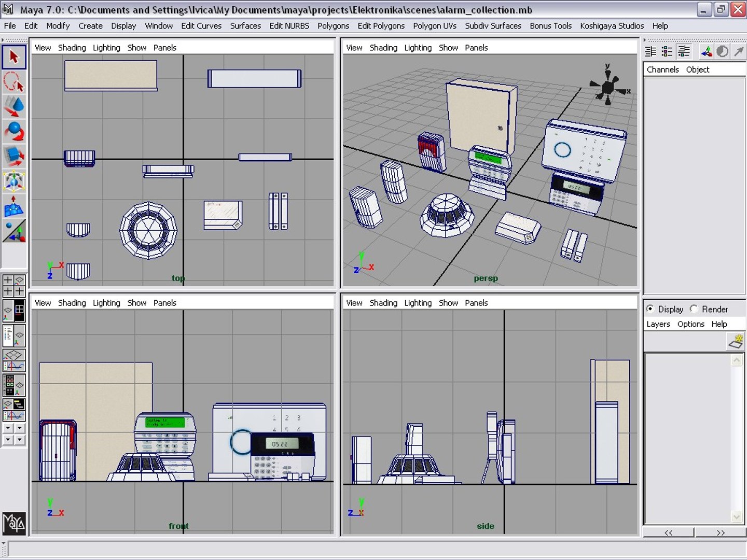Click the diagonal arrow icon in Channel Box
Image resolution: width=747 pixels, height=560 pixels.
(738, 51)
